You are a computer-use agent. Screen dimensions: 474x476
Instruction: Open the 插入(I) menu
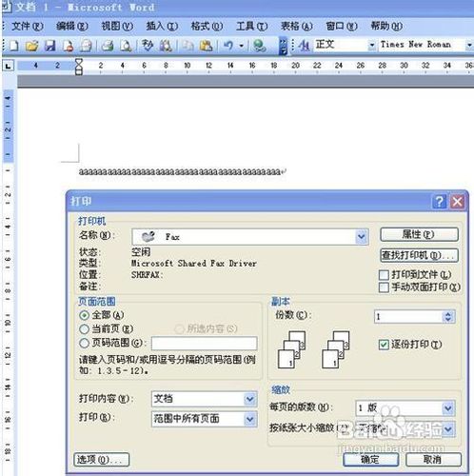coord(162,26)
